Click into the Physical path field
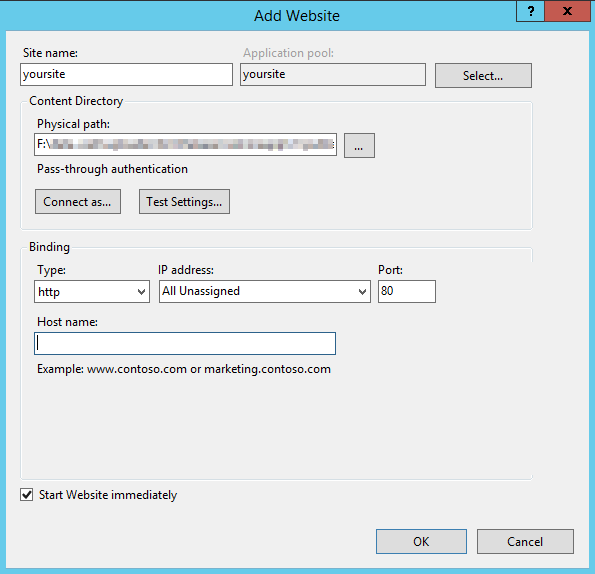The height and width of the screenshot is (574, 595). [185, 144]
